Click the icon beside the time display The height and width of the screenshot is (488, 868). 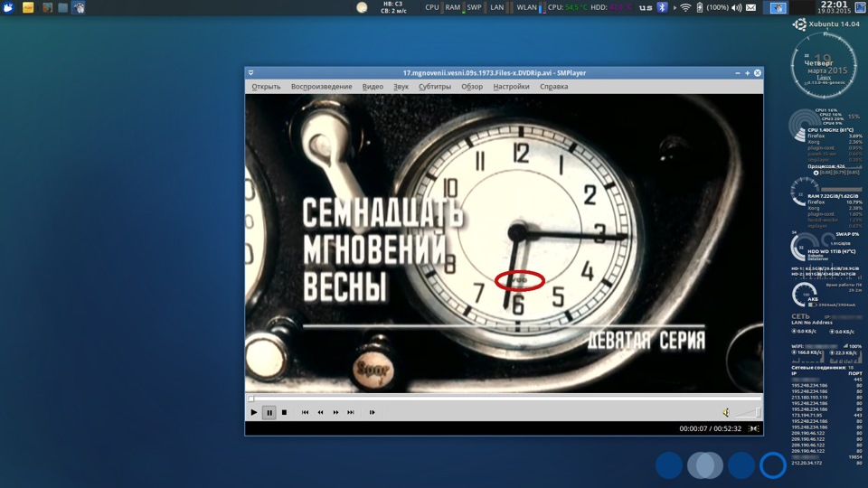click(x=753, y=428)
